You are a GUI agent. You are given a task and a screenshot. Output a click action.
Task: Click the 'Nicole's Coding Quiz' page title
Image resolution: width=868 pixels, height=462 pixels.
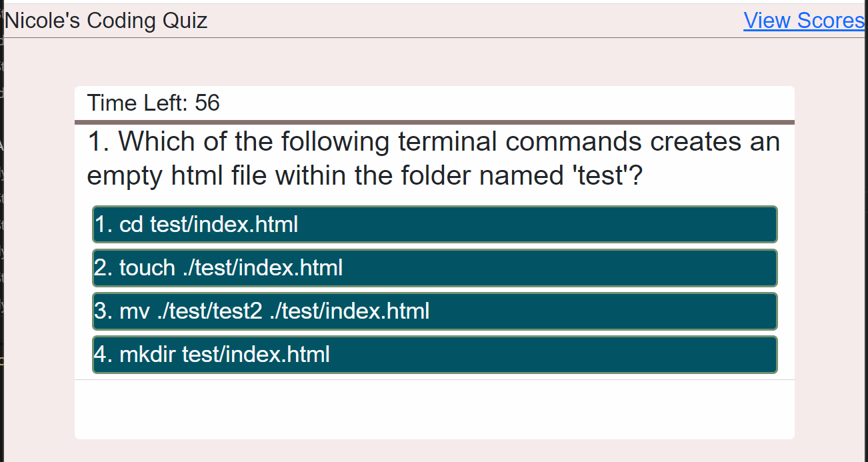107,21
